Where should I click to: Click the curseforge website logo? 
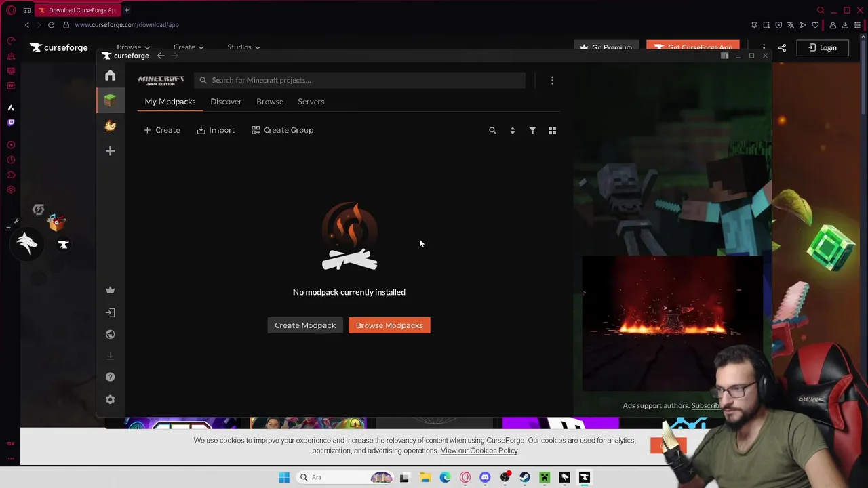tap(59, 47)
